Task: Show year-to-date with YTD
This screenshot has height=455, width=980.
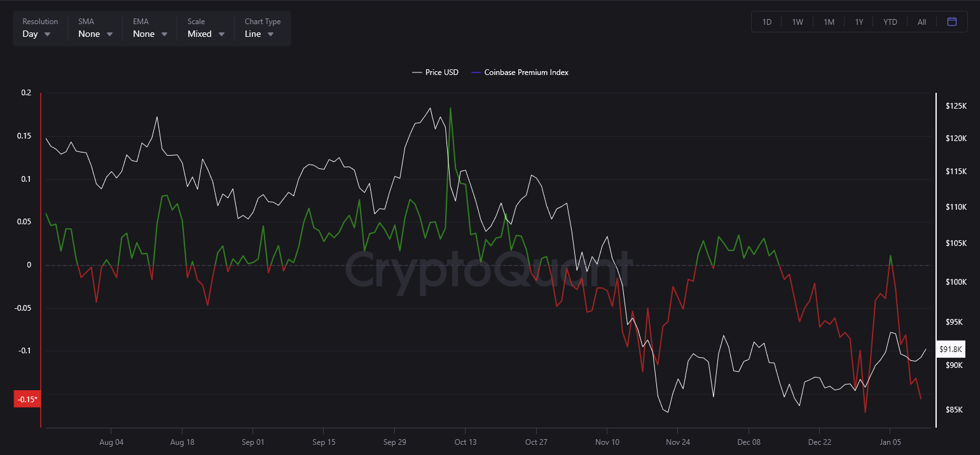Action: click(890, 22)
